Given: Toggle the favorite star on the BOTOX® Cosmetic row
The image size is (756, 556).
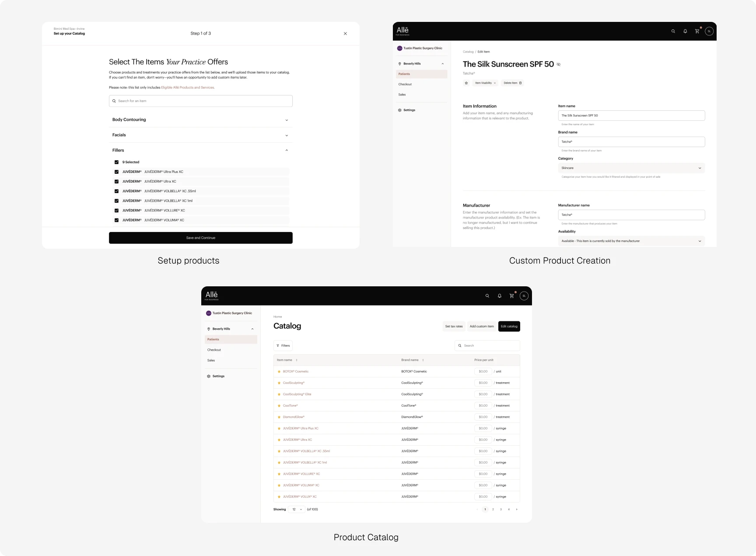Looking at the screenshot, I should pyautogui.click(x=279, y=372).
